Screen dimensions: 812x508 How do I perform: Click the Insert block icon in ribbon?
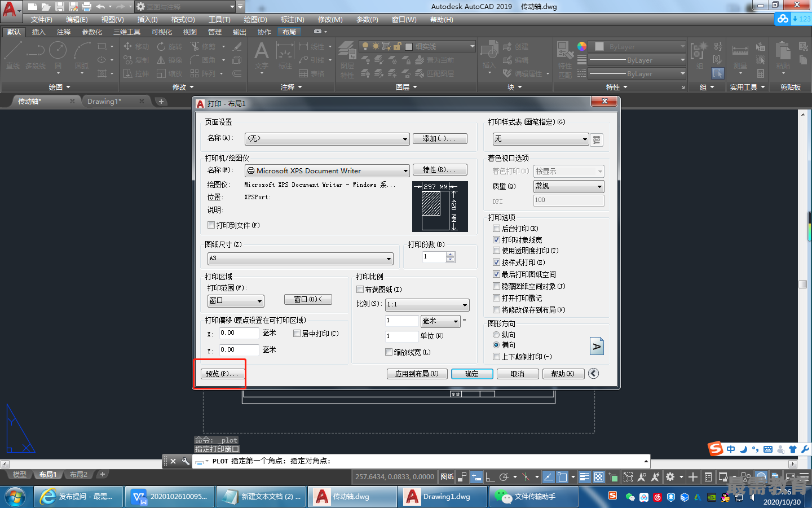(489, 55)
